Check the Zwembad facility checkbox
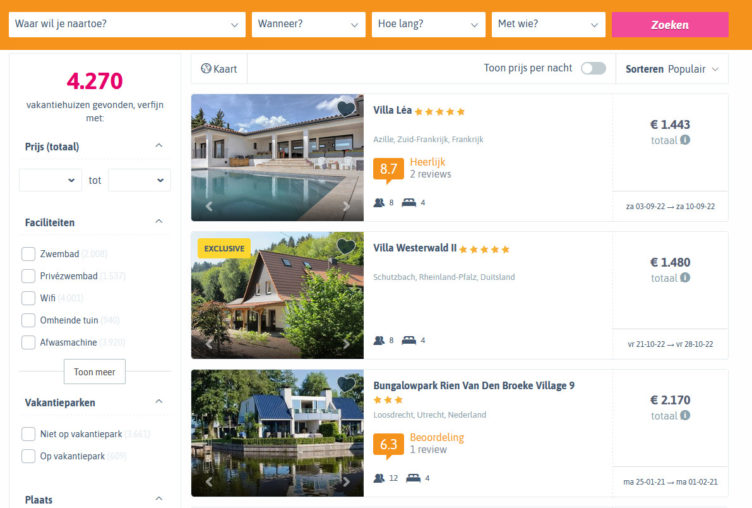The image size is (752, 508). pos(28,254)
